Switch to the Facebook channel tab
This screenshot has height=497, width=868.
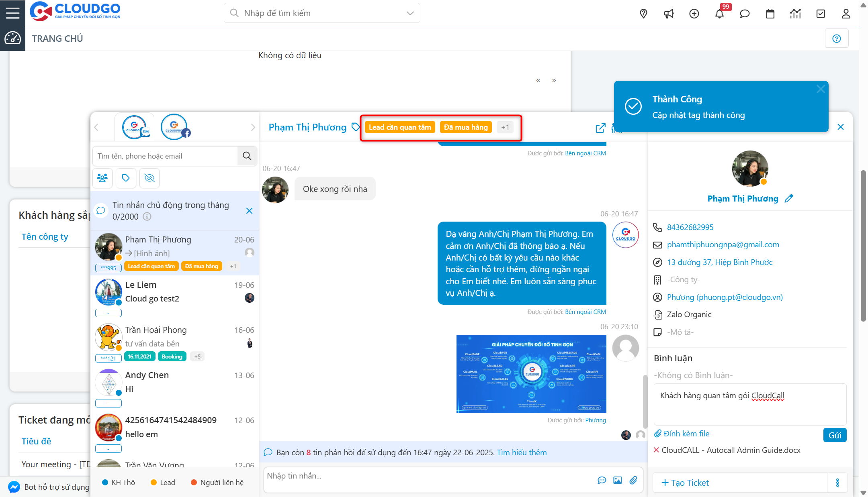coord(174,126)
